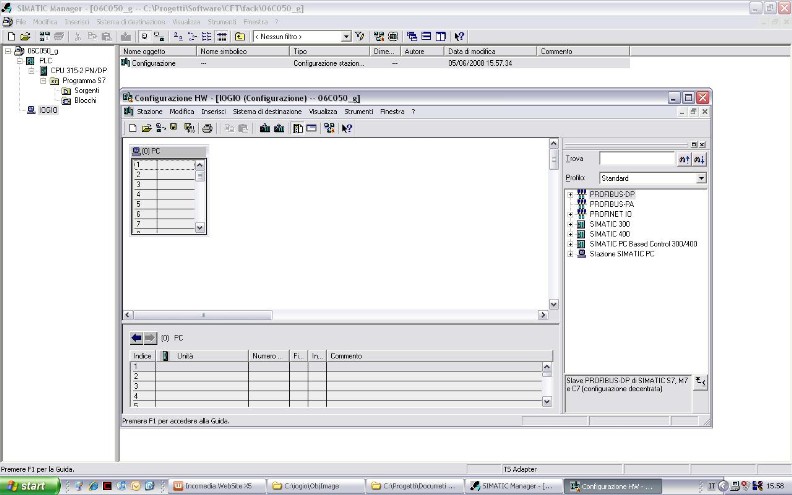
Task: Expand SIMATIC 300 catalog node
Action: pos(570,224)
